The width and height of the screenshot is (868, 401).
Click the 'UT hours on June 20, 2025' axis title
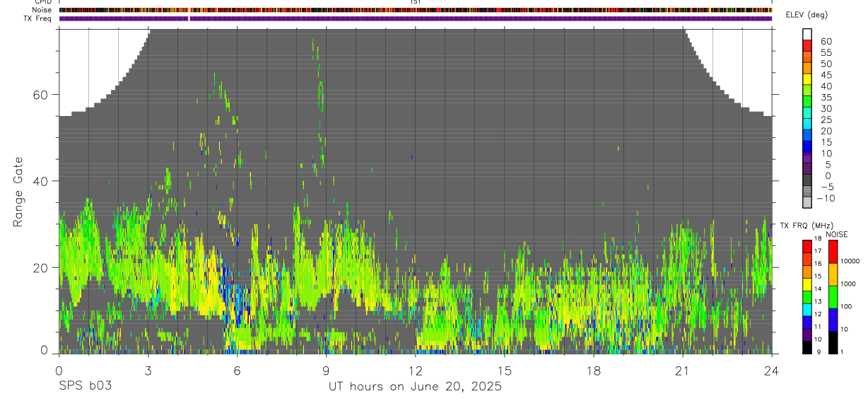click(x=415, y=386)
